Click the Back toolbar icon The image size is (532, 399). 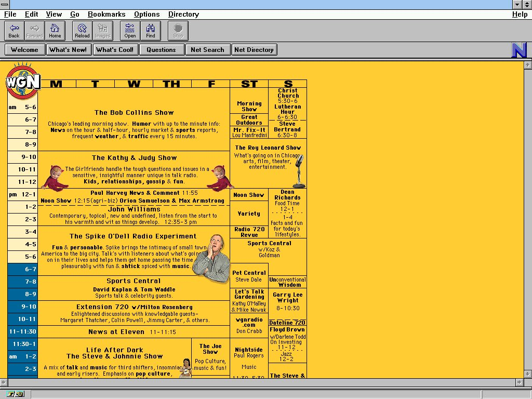pos(14,31)
